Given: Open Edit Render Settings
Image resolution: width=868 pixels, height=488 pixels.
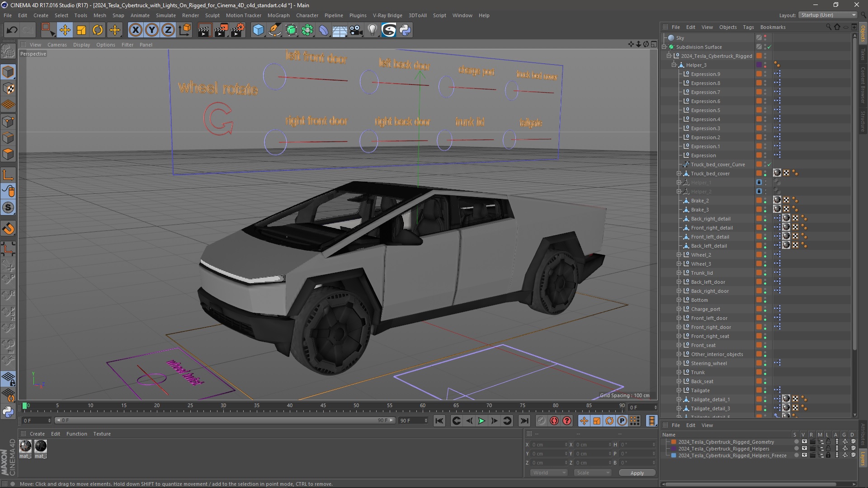Looking at the screenshot, I should click(238, 30).
